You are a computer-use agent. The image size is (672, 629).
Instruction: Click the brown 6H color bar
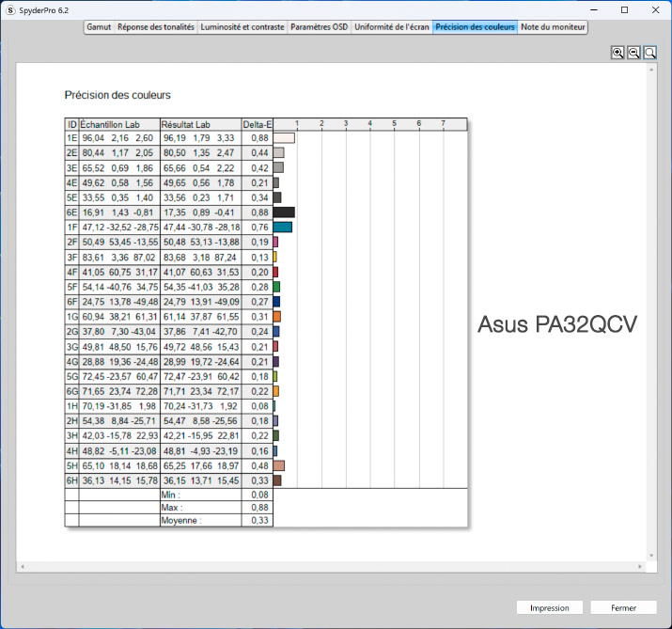pyautogui.click(x=277, y=480)
